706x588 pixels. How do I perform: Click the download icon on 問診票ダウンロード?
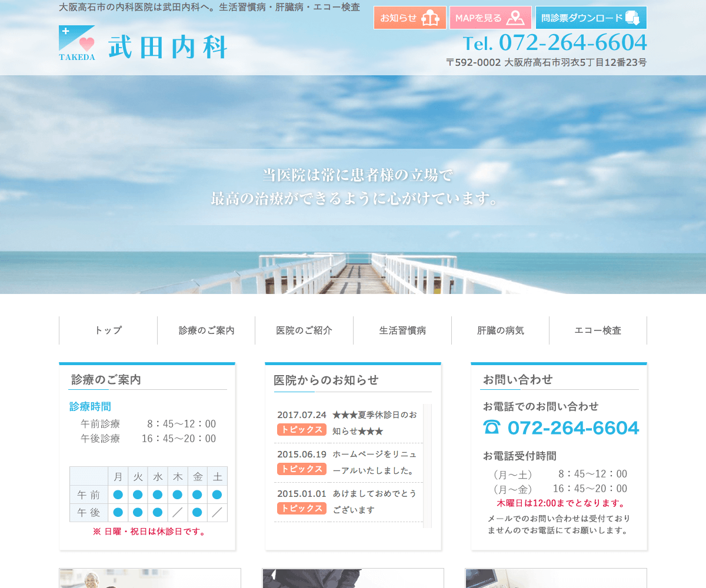coord(632,18)
